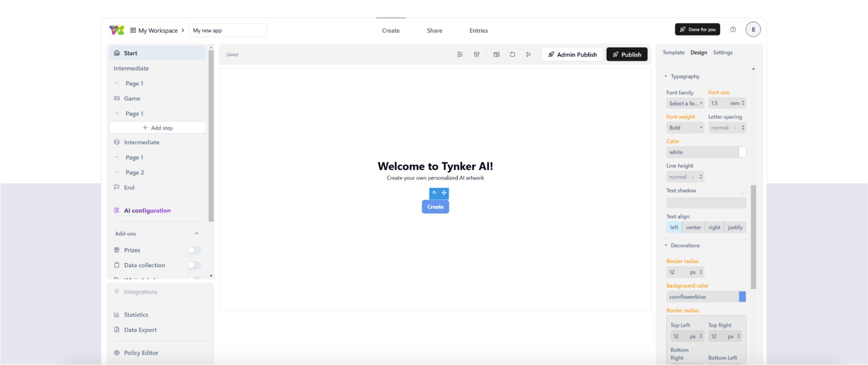Open the Design panel tab

[699, 52]
